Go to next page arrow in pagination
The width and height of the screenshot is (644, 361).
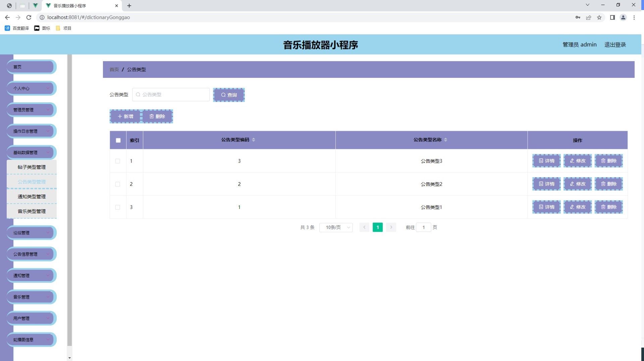click(x=391, y=227)
